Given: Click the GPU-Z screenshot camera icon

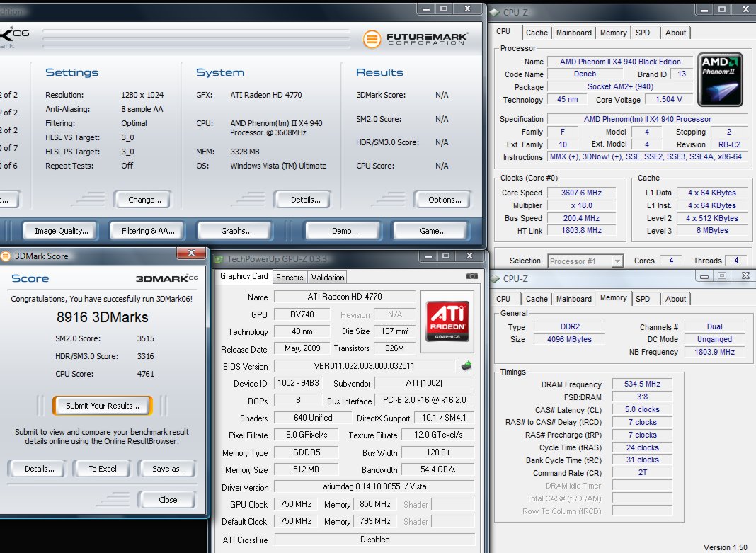Looking at the screenshot, I should [x=472, y=275].
